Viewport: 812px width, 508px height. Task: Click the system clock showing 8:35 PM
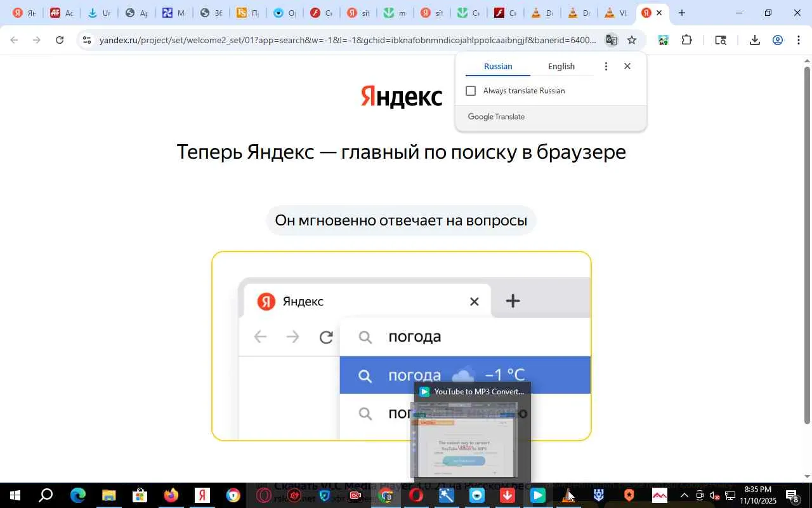click(x=757, y=495)
